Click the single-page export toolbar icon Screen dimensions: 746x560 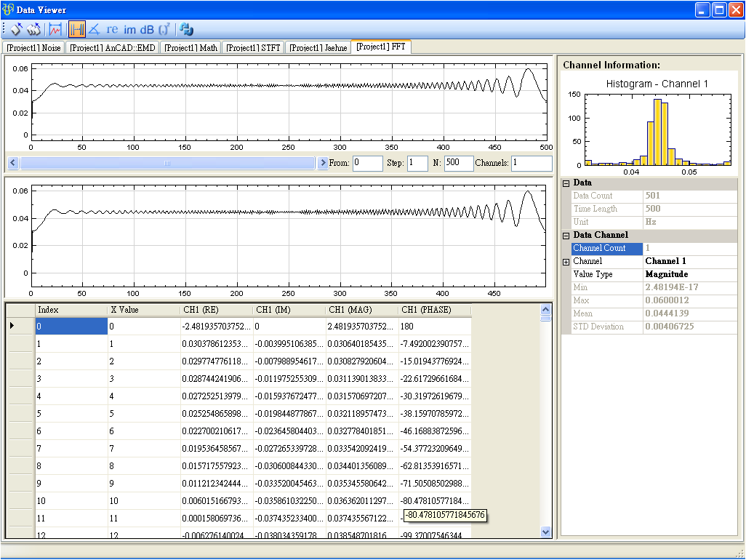(x=17, y=30)
